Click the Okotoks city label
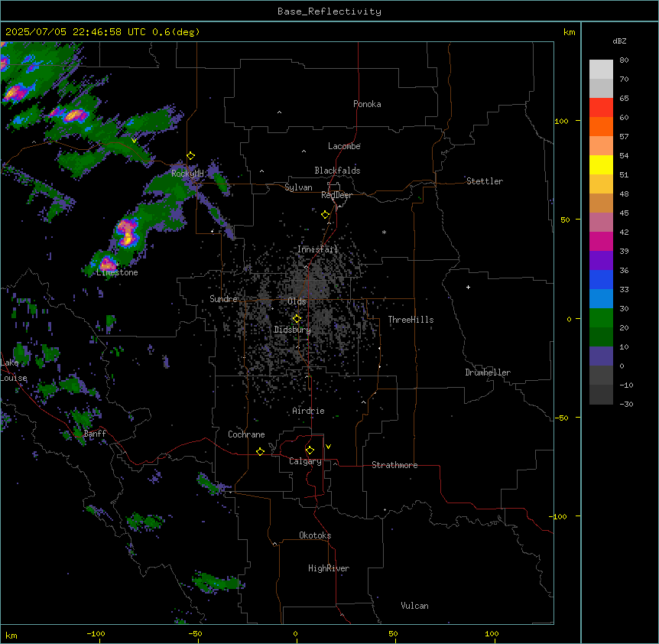The width and height of the screenshot is (659, 644). [315, 535]
